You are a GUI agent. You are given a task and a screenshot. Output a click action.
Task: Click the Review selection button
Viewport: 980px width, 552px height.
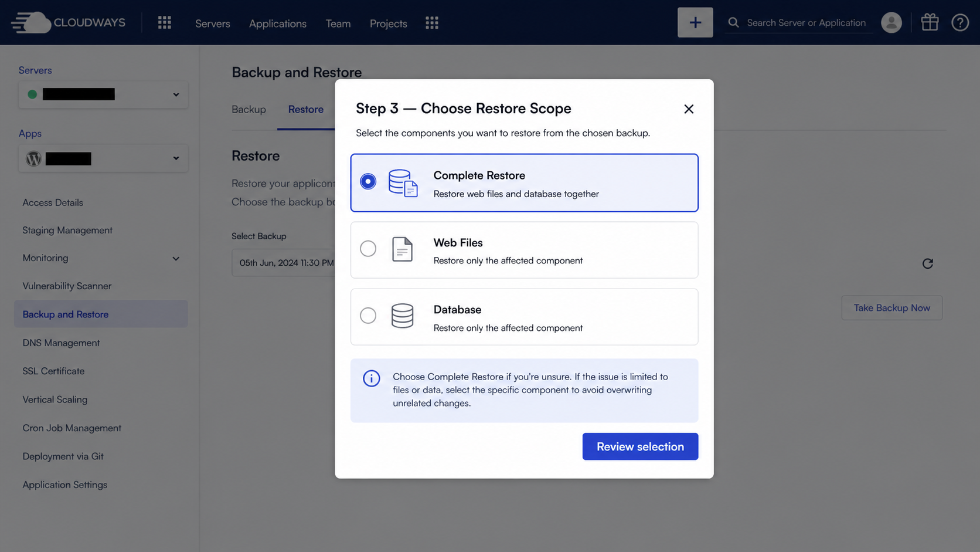coord(640,446)
